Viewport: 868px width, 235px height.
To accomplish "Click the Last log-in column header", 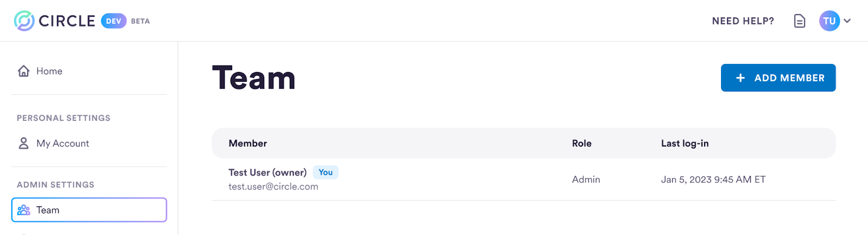I will pyautogui.click(x=685, y=143).
